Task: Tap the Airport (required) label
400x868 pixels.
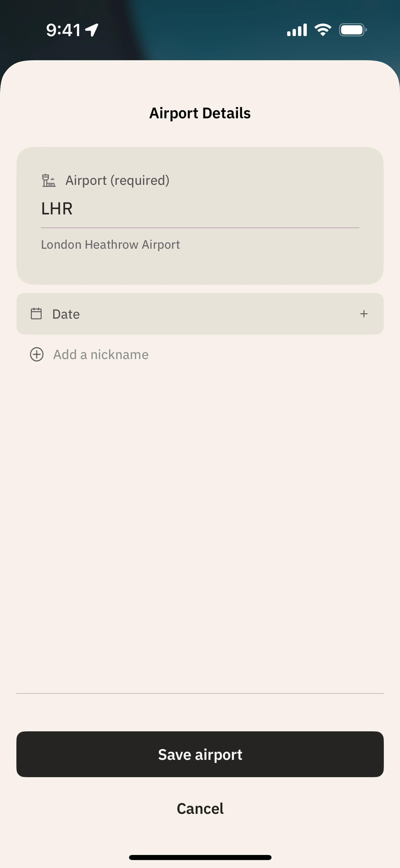Action: 117,180
